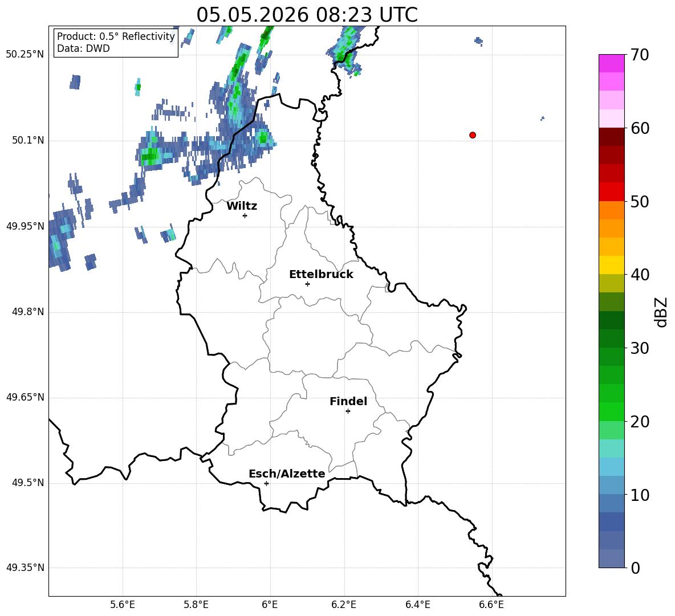Click the Findel location cross marker
Viewport: 675px width, 616px height.
coord(348,411)
